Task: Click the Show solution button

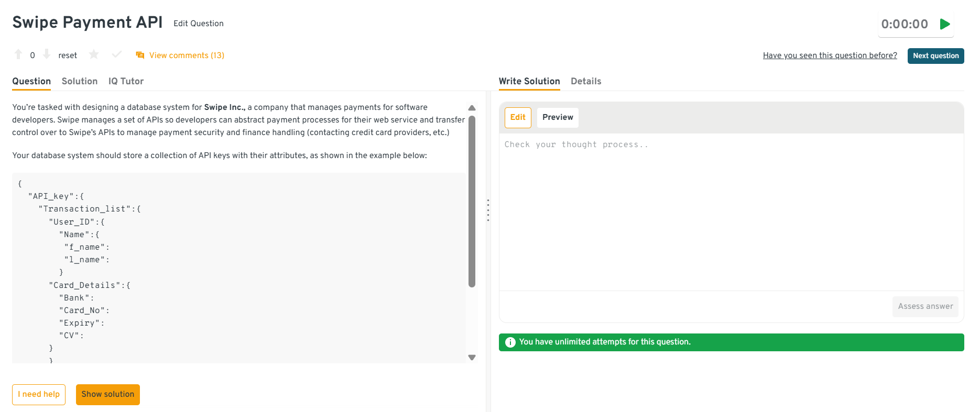Action: [107, 394]
